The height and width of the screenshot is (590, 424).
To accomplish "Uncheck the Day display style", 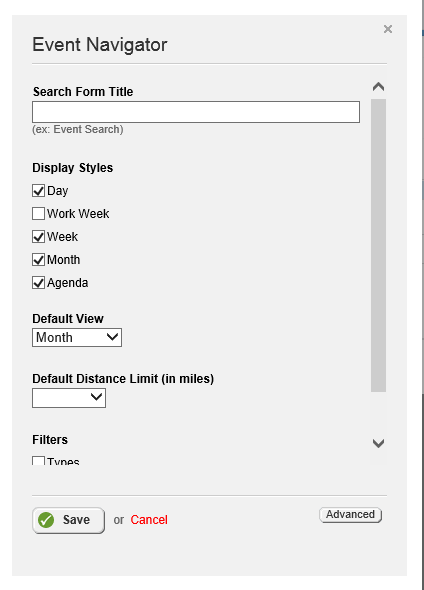I will pos(38,191).
